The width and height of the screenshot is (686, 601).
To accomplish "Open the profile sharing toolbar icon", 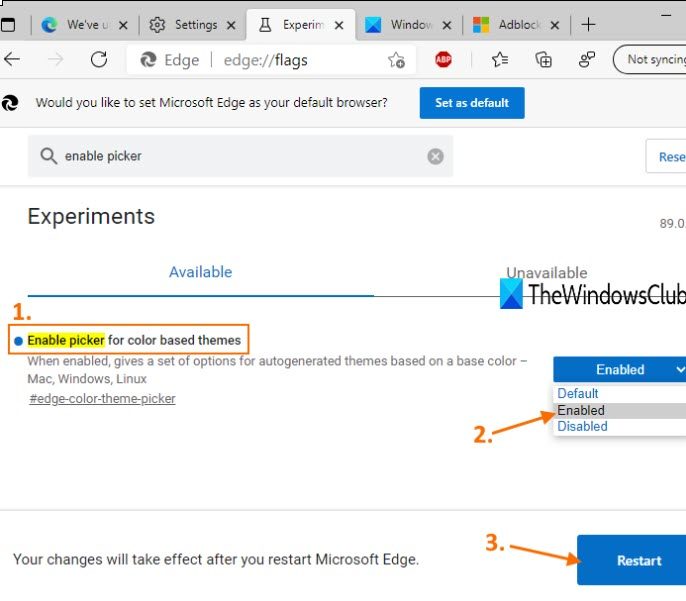I will [x=587, y=60].
